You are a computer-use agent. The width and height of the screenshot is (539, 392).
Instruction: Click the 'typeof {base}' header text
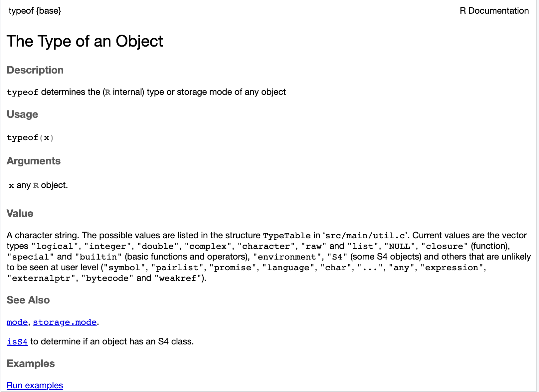click(35, 11)
